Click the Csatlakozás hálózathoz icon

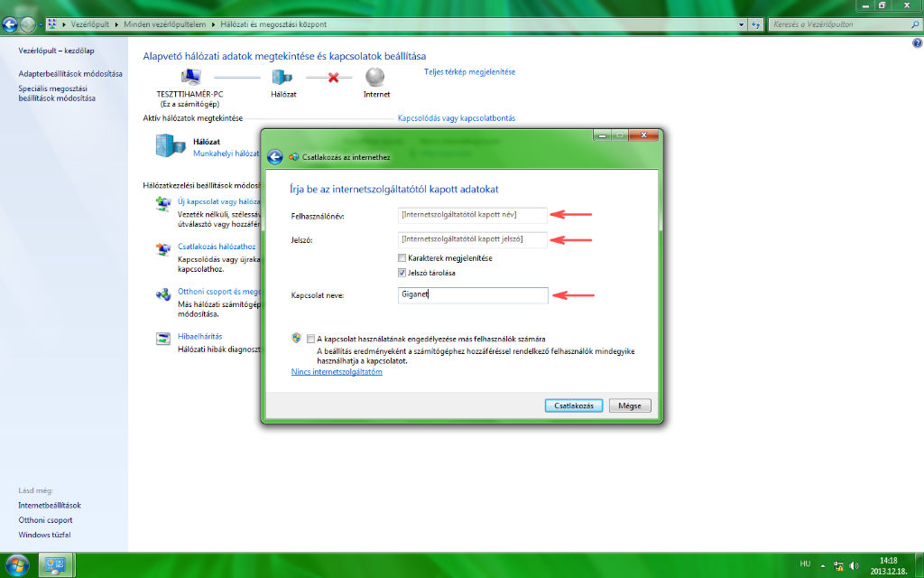pyautogui.click(x=163, y=249)
